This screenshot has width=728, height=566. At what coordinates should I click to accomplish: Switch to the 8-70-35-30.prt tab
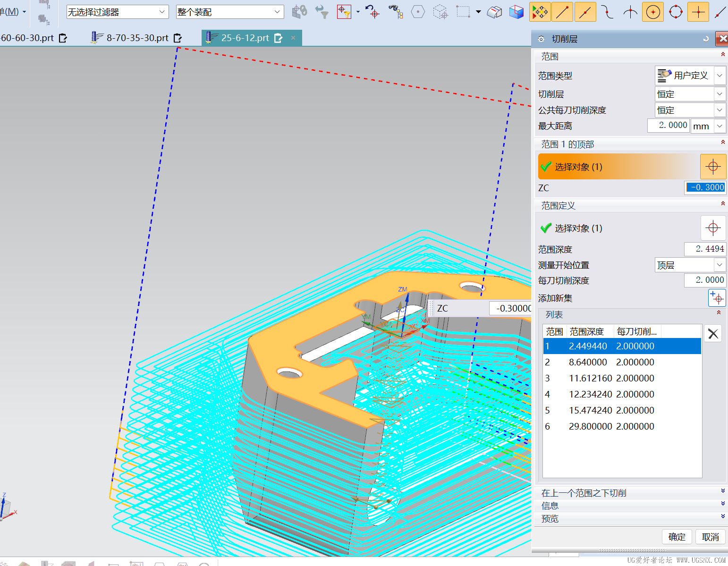pyautogui.click(x=137, y=38)
